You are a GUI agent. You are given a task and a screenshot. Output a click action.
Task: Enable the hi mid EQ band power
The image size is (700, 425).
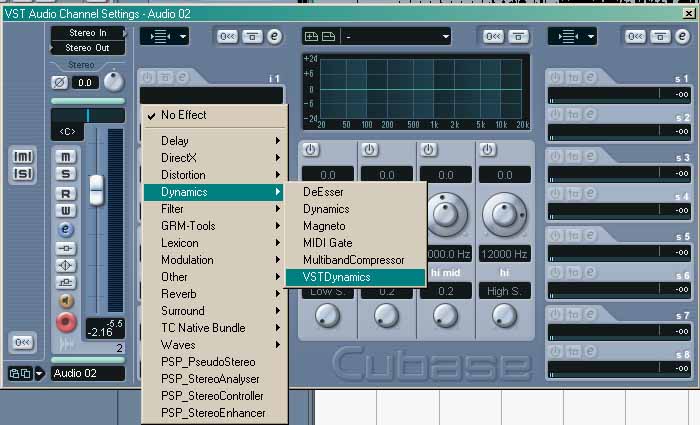(429, 150)
